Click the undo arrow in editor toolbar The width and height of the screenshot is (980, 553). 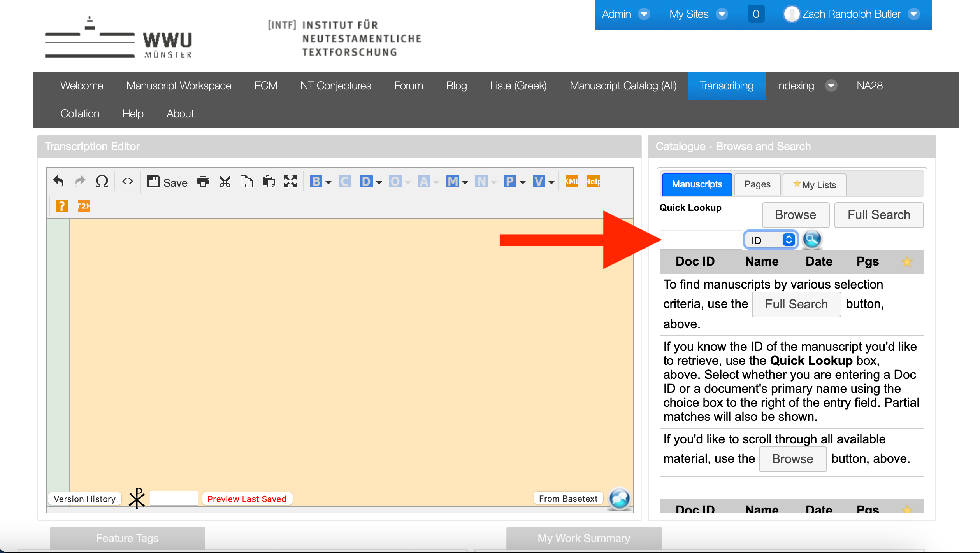(x=58, y=181)
